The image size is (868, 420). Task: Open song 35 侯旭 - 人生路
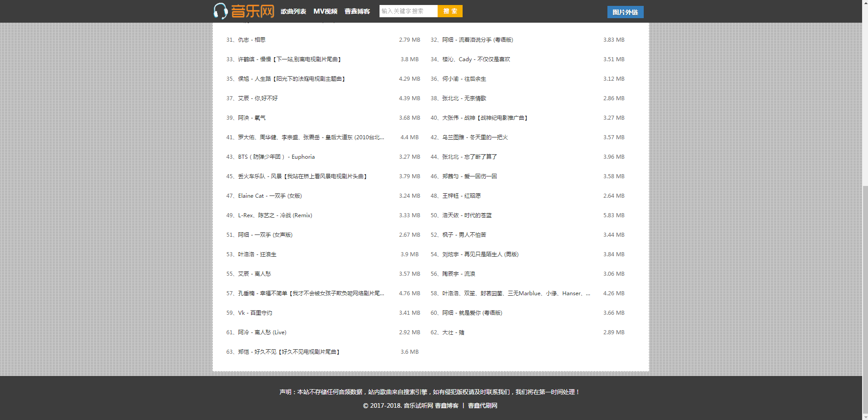293,79
